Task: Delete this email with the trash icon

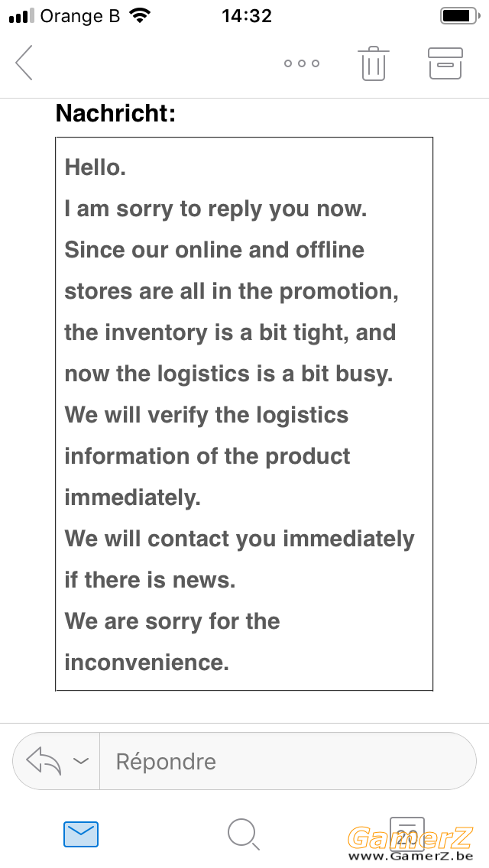Action: coord(374,63)
